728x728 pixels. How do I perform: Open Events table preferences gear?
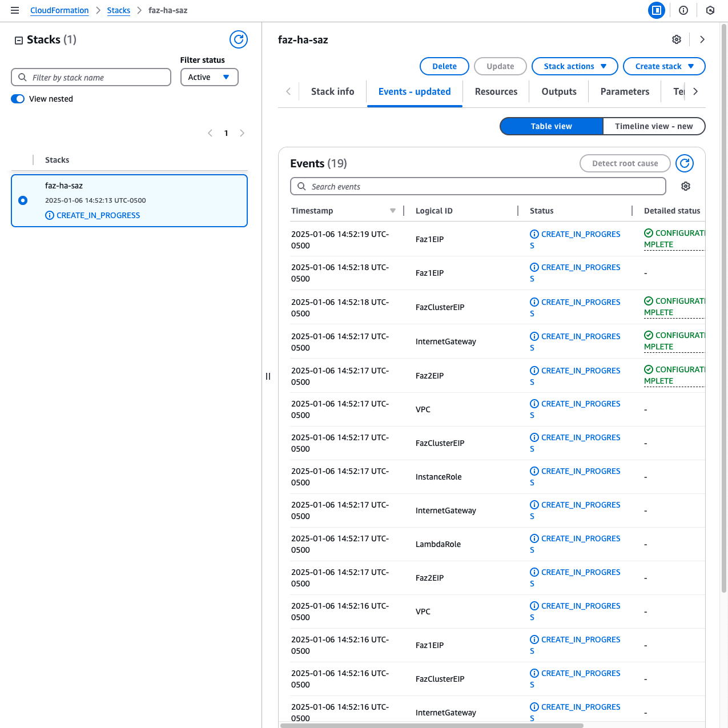tap(686, 186)
